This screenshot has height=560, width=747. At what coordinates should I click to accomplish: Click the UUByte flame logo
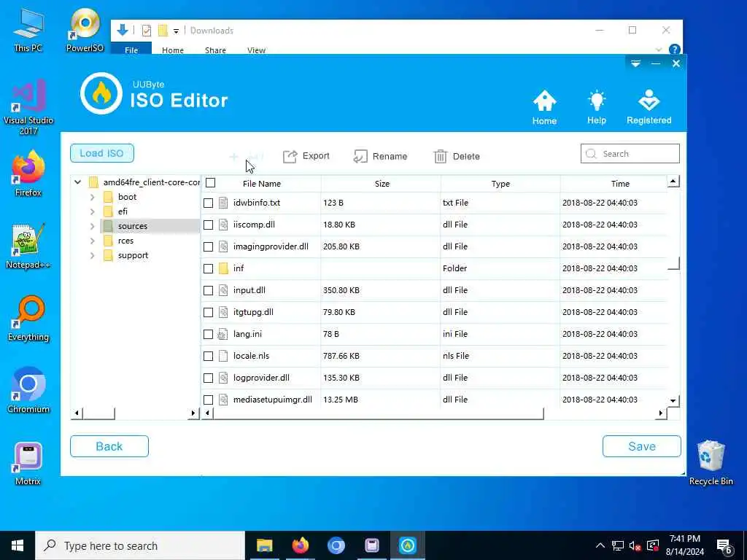coord(101,94)
